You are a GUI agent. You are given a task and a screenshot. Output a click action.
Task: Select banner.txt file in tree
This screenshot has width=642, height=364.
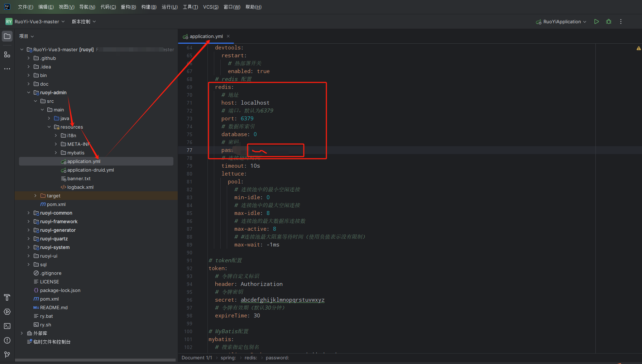point(79,178)
